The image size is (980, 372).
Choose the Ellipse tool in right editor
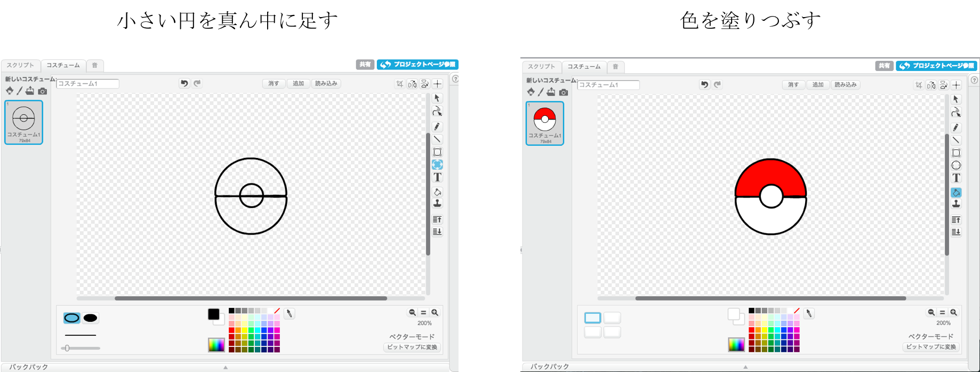[x=956, y=165]
